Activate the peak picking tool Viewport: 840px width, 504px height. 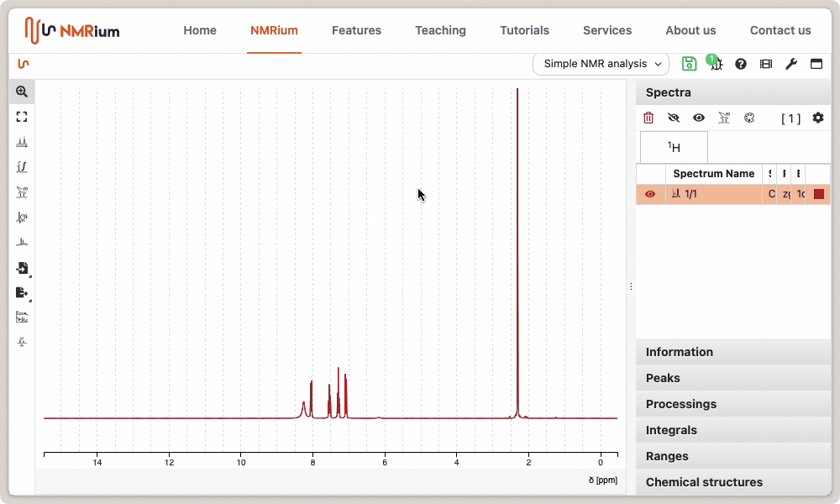point(22,142)
